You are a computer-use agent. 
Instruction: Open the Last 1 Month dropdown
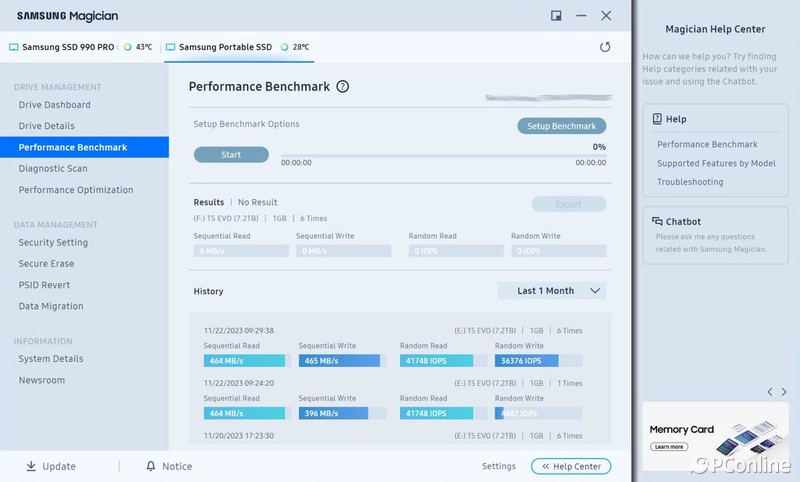[x=552, y=291]
